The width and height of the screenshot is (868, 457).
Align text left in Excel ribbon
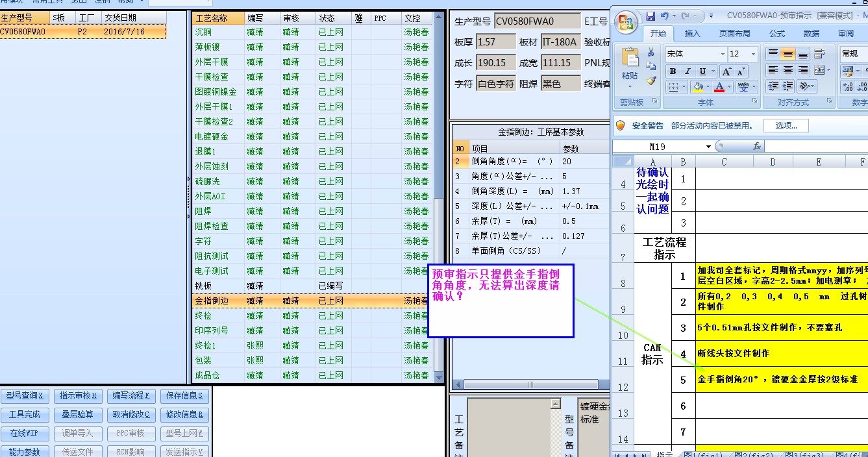(x=773, y=70)
